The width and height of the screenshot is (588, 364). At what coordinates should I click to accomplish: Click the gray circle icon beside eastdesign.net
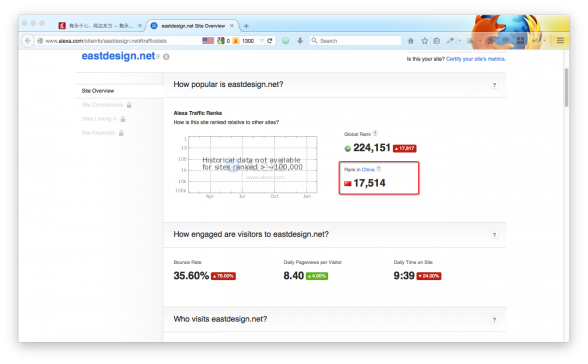click(166, 57)
